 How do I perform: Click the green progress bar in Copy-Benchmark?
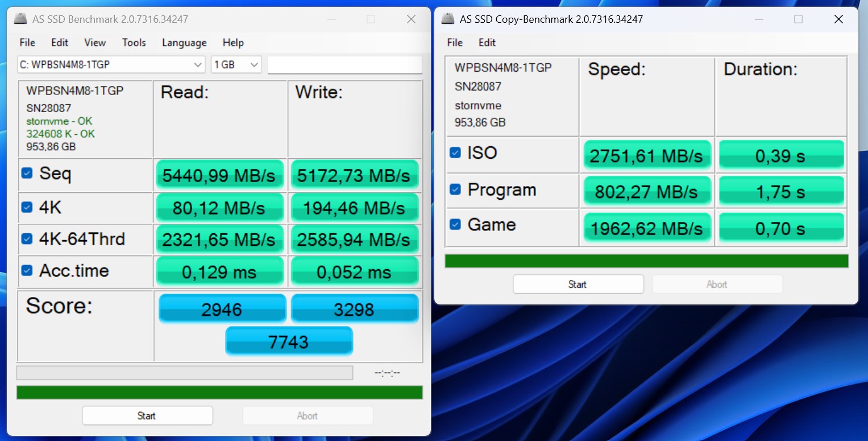point(646,261)
